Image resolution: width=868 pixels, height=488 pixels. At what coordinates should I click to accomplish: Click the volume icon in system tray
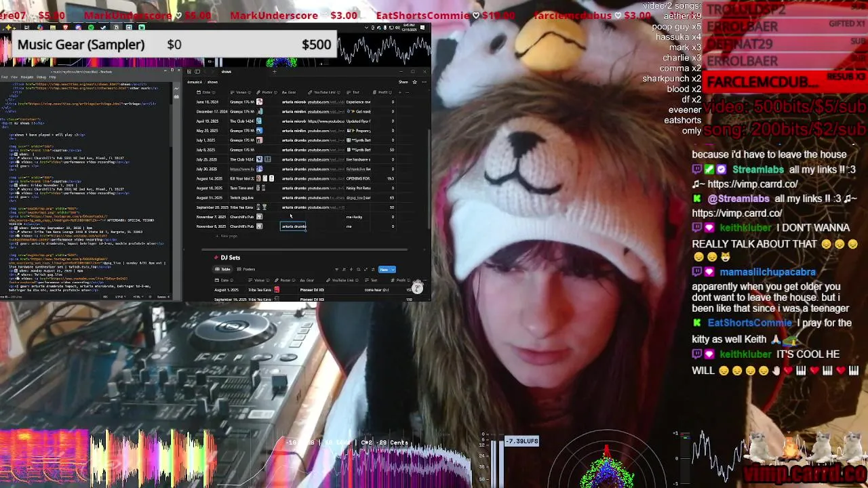point(397,27)
